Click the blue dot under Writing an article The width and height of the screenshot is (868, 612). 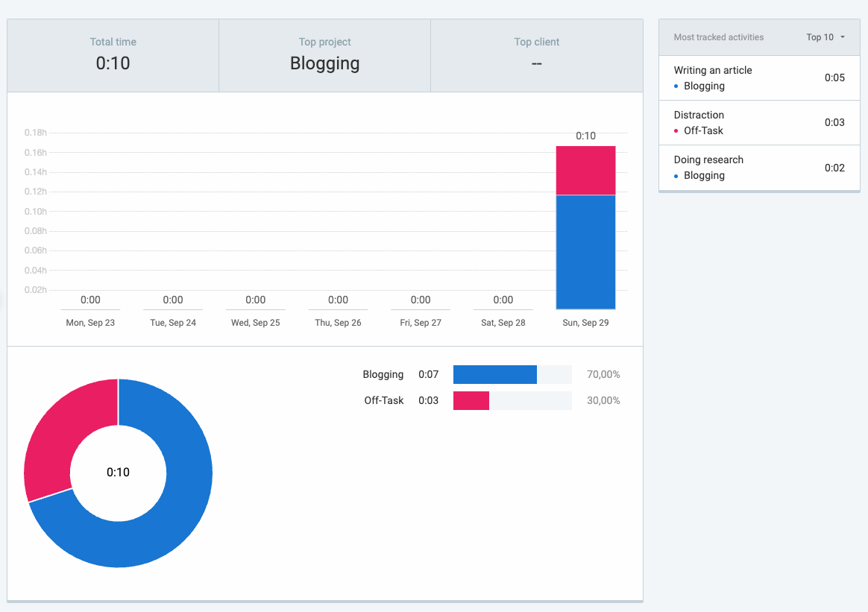pos(676,86)
